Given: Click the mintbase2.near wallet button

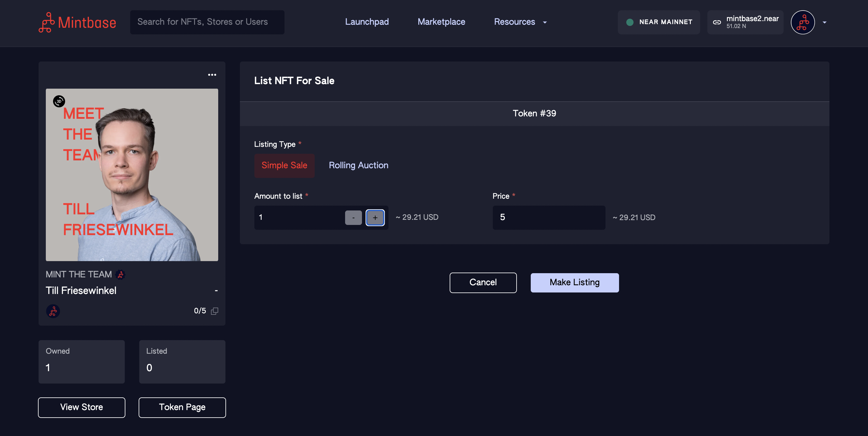Looking at the screenshot, I should (745, 22).
